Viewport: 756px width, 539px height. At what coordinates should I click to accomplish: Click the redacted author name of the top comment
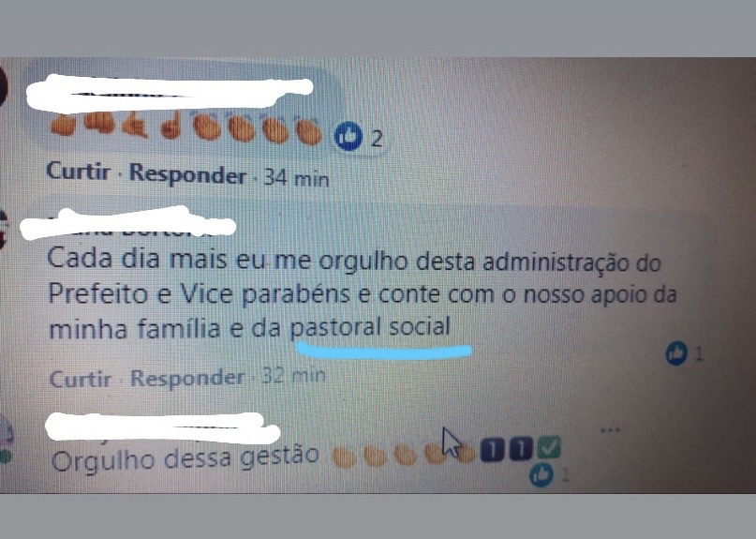pos(170,91)
